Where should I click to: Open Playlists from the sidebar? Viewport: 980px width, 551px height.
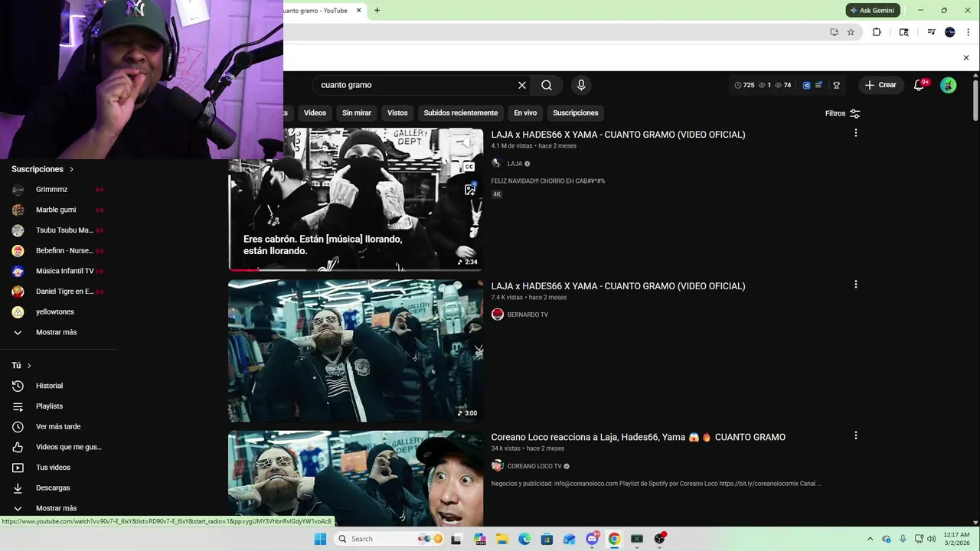click(49, 406)
